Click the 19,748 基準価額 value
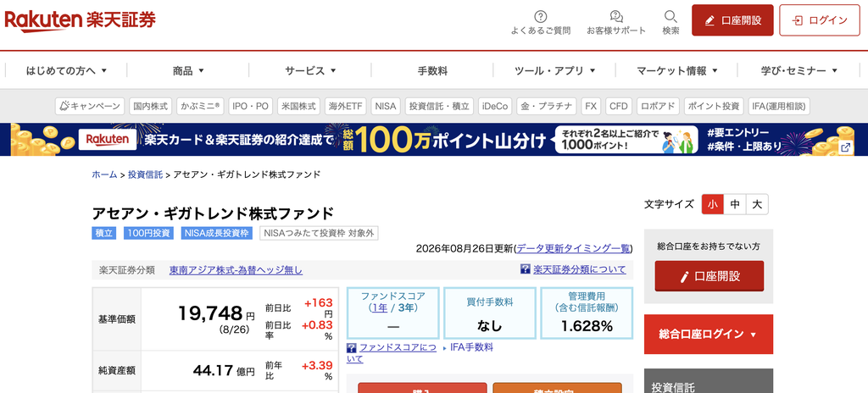Screen dimensions: 868x393 click(x=210, y=313)
